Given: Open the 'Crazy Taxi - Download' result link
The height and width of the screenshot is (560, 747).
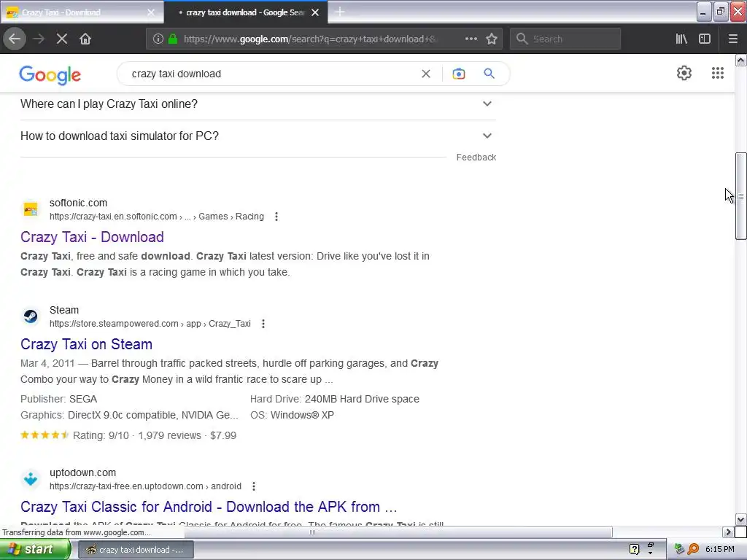Looking at the screenshot, I should point(92,237).
